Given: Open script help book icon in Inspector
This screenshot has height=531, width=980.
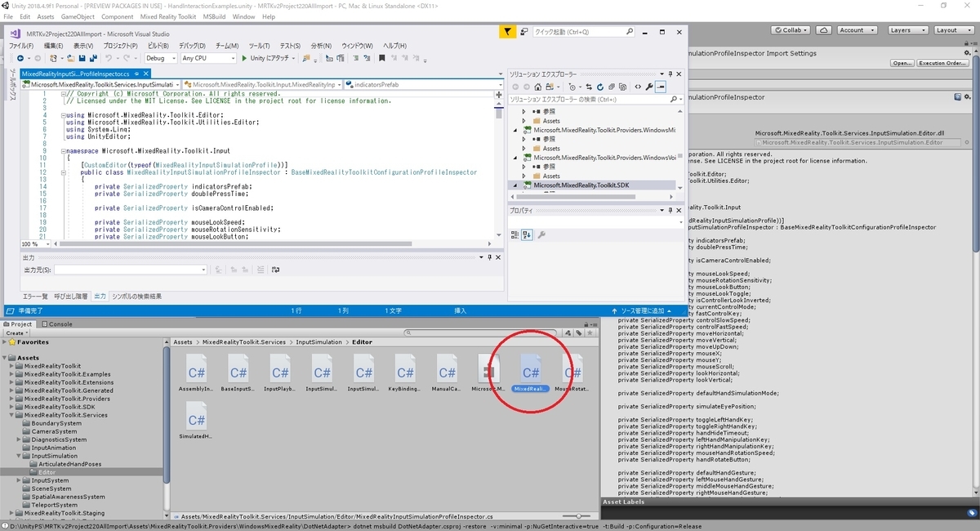Looking at the screenshot, I should point(957,97).
